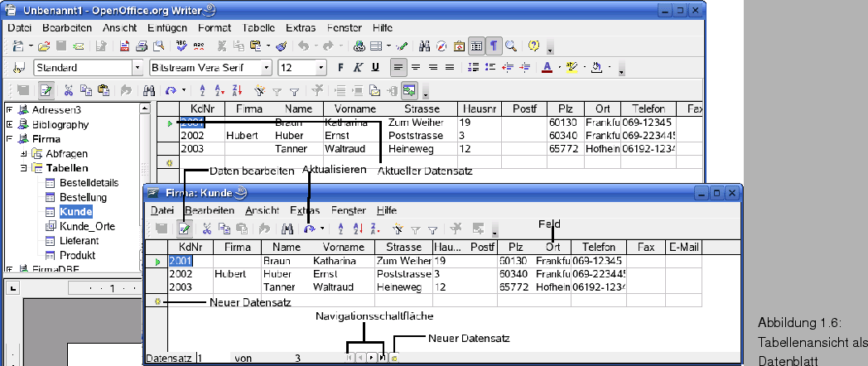868x366 pixels.
Task: Click Copy icon in Firma: Kunde toolbar
Action: click(224, 228)
